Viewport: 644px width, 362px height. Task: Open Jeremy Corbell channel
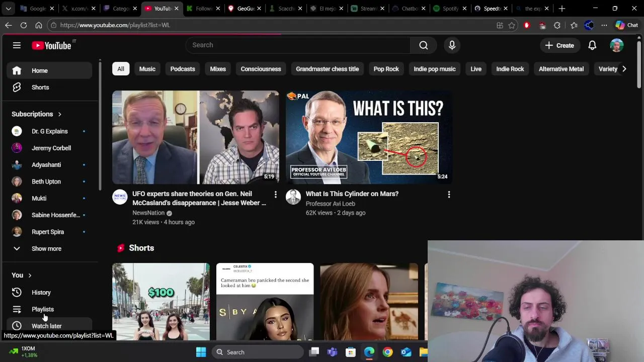tap(49, 148)
